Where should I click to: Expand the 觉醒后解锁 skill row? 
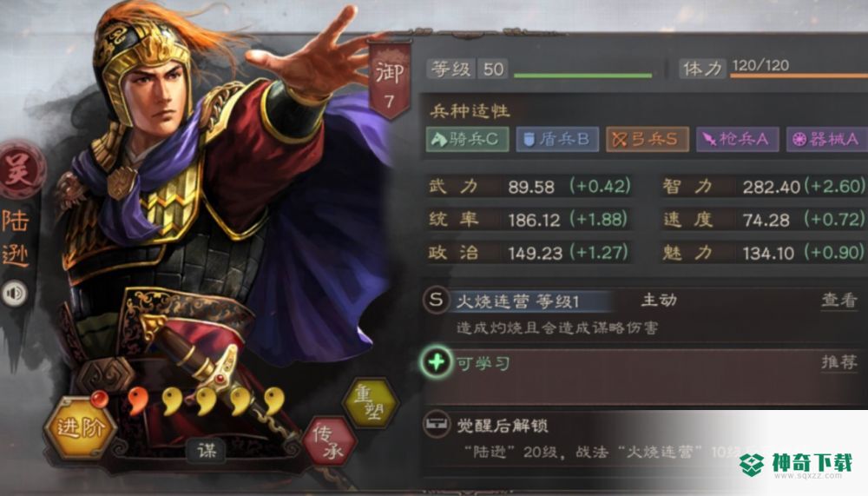(x=644, y=439)
